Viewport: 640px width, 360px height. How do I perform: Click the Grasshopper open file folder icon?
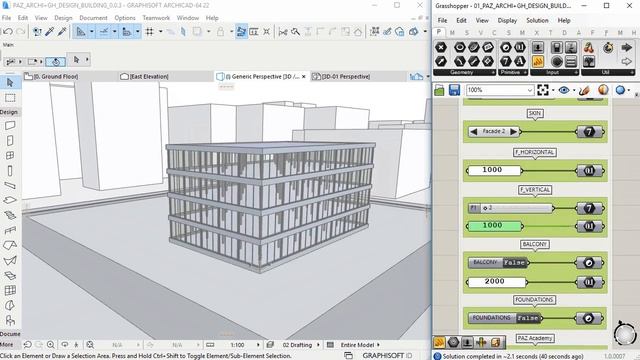(x=439, y=90)
